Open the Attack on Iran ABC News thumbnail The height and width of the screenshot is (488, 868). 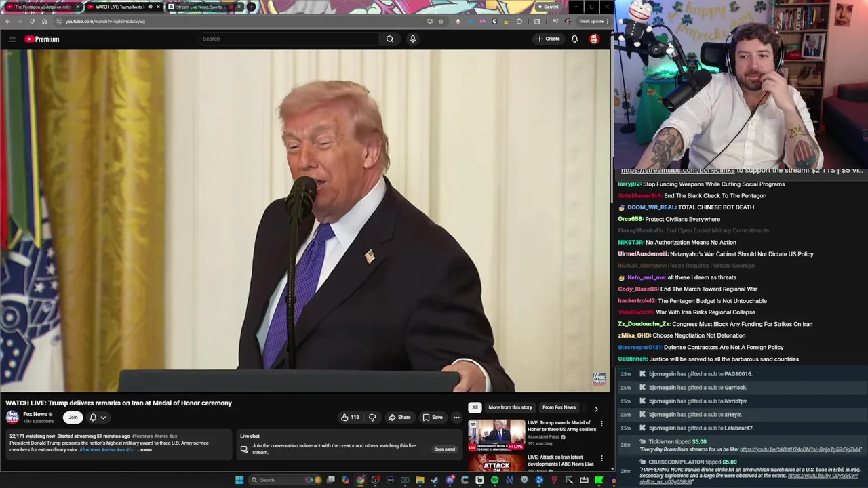[496, 463]
